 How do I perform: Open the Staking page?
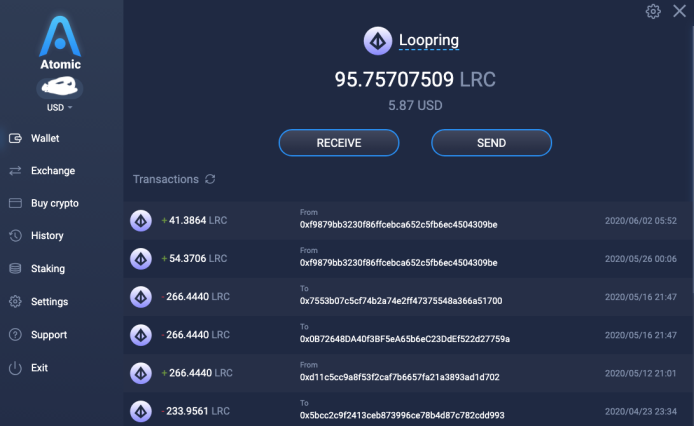pyautogui.click(x=48, y=268)
